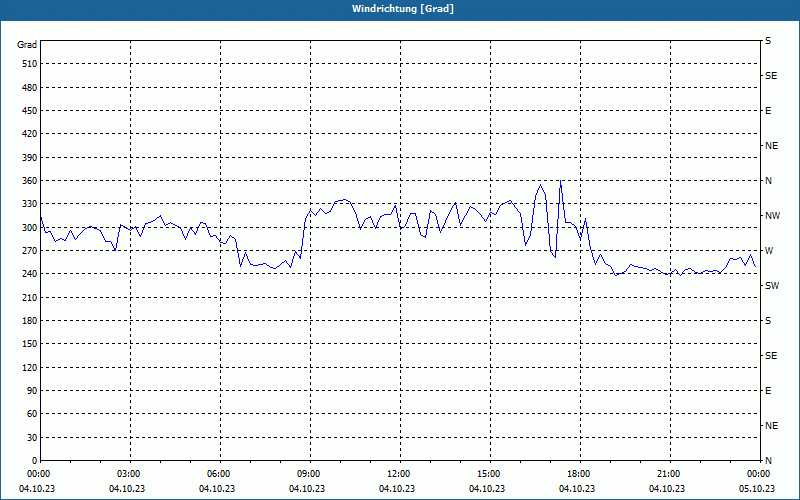Image resolution: width=800 pixels, height=500 pixels.
Task: Click the 00:00 label above 05.10.23
Action: point(758,474)
